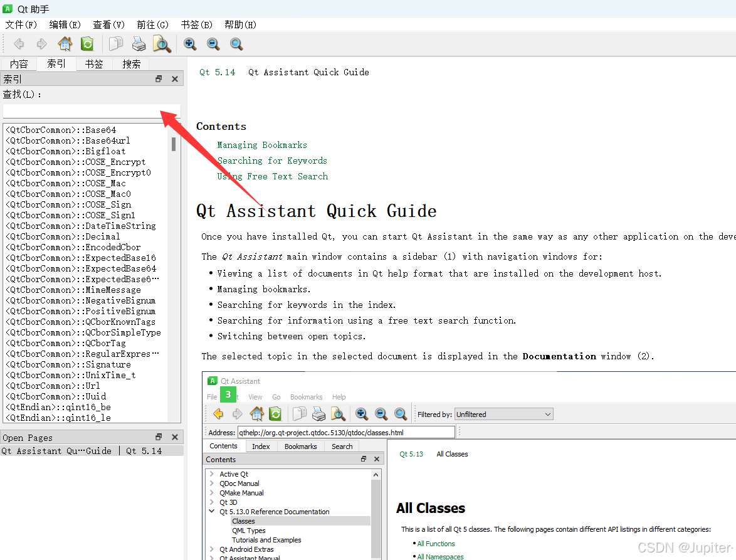The height and width of the screenshot is (560, 736).
Task: Select <QtCborCommon>::PositiveBignum index entry
Action: (x=80, y=311)
